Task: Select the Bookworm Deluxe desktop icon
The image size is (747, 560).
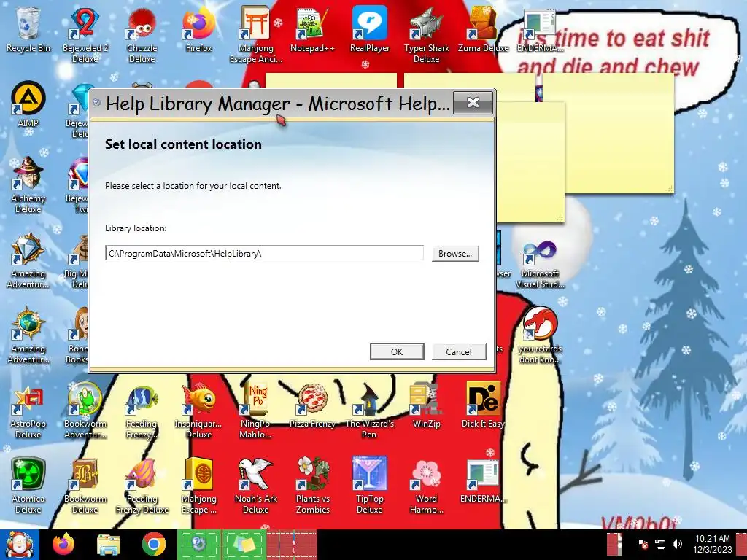Action: click(85, 486)
